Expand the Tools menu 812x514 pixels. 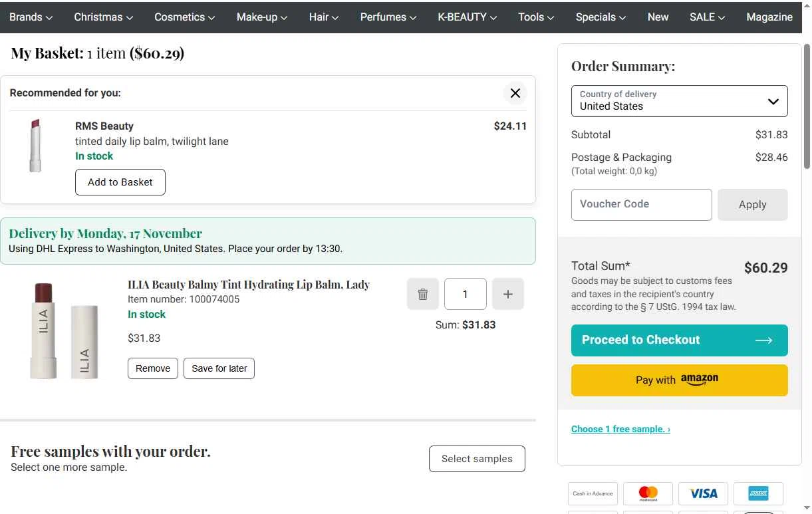pos(536,17)
